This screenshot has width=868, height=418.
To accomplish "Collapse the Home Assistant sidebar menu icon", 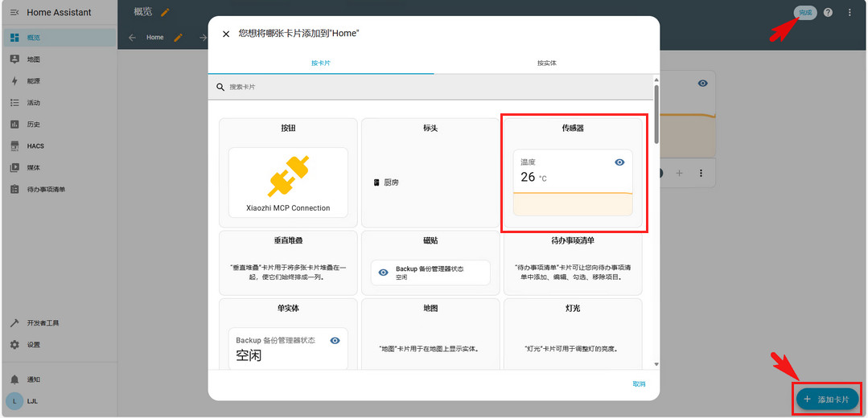I will coord(14,12).
